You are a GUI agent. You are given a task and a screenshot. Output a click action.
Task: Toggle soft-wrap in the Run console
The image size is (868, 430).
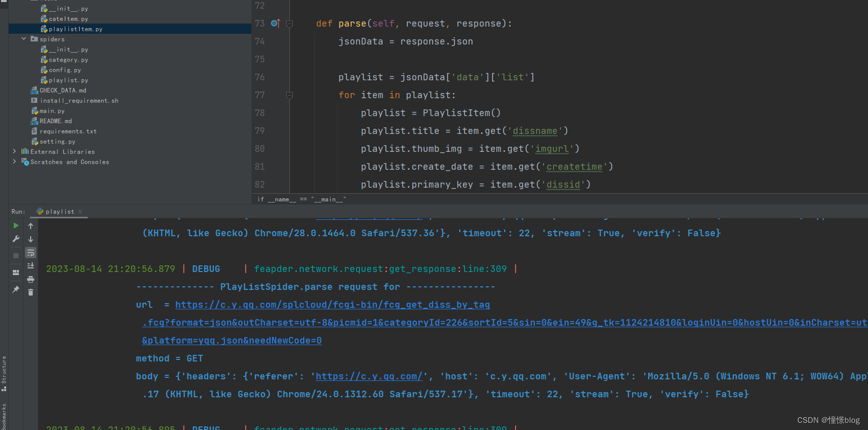[31, 253]
